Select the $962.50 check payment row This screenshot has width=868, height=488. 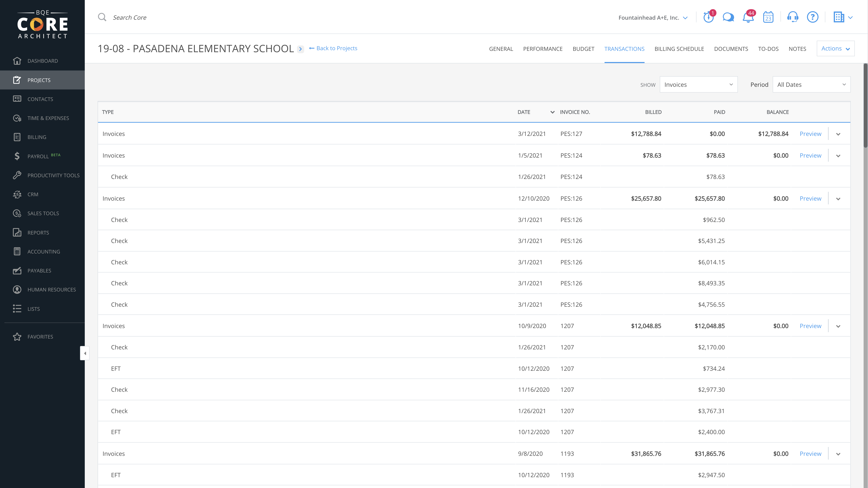[474, 220]
